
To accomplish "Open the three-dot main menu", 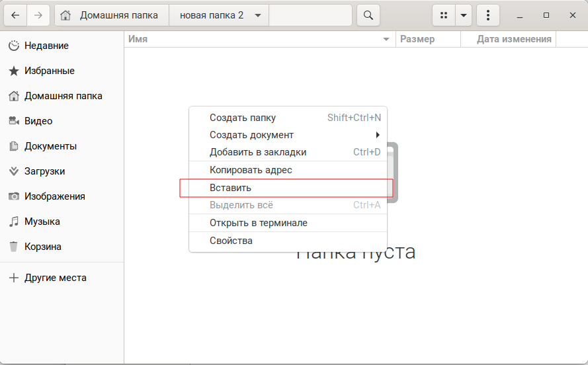I will pyautogui.click(x=488, y=15).
